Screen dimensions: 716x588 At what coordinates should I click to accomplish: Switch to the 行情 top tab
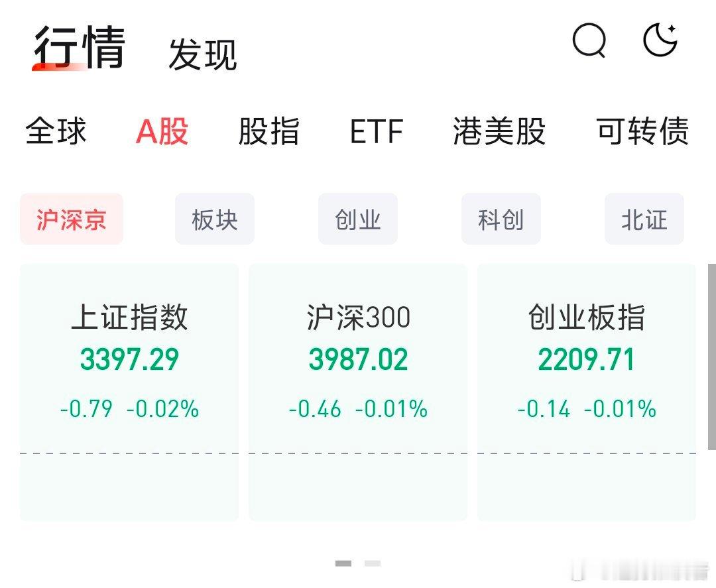click(x=80, y=48)
